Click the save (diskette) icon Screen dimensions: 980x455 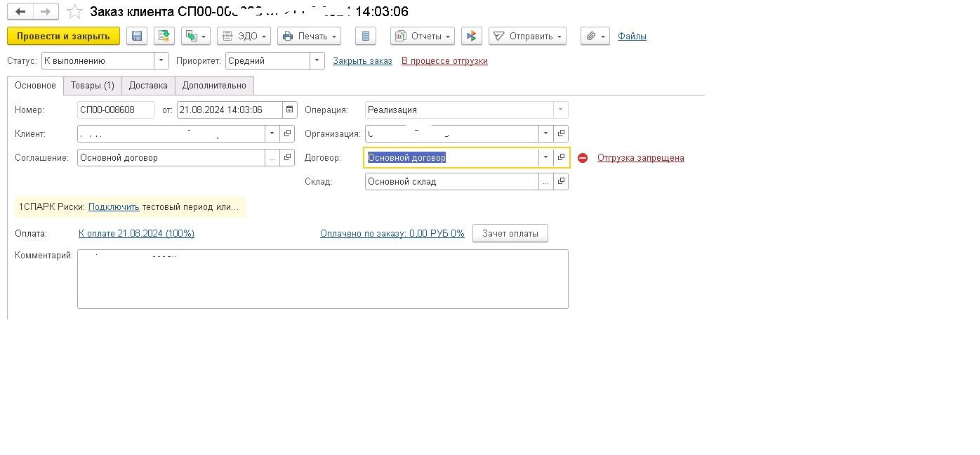(x=137, y=37)
